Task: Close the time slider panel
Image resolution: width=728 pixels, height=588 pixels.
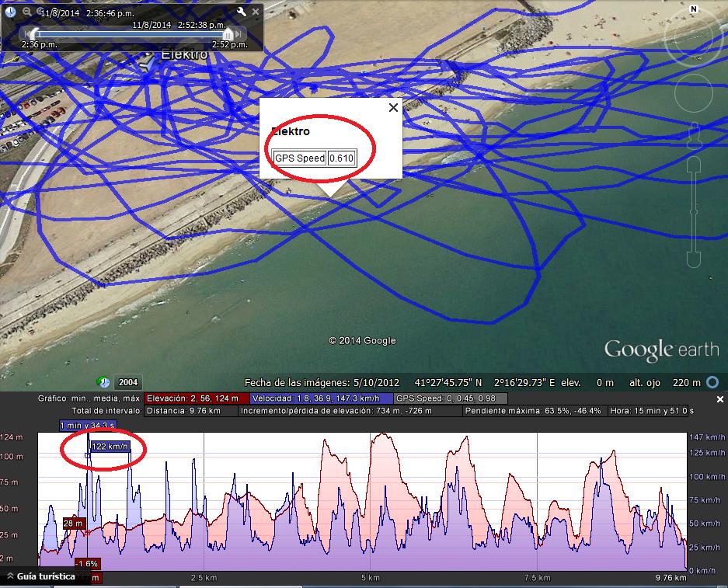Action: (255, 12)
